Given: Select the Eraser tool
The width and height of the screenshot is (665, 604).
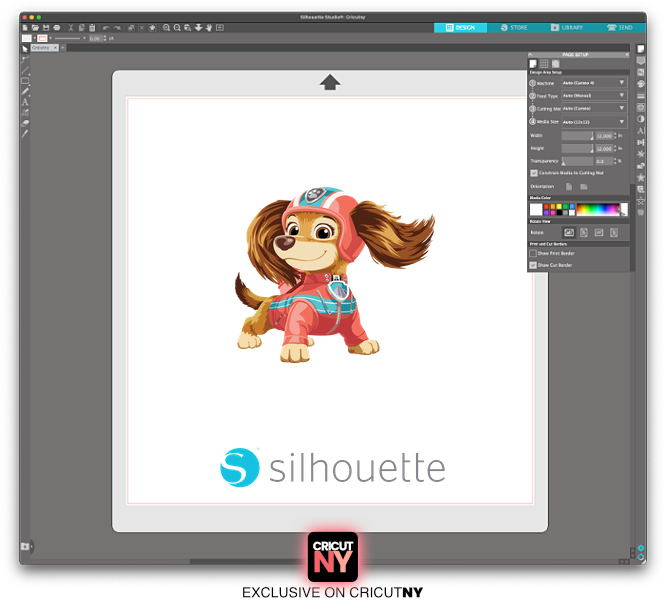Looking at the screenshot, I should point(25,123).
